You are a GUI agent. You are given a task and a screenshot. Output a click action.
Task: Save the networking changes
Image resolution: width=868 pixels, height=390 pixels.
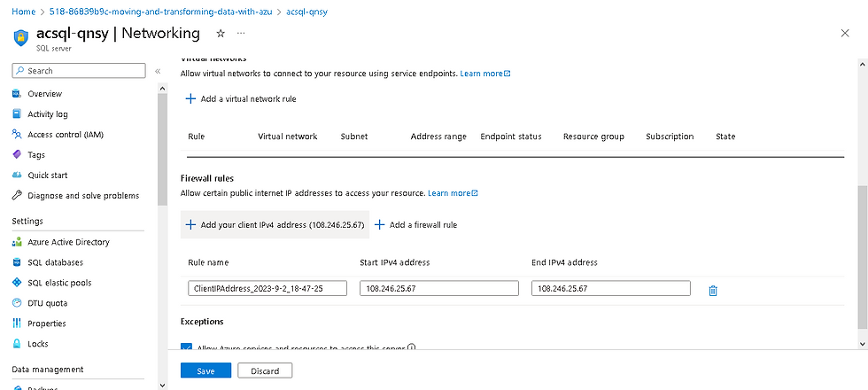205,370
